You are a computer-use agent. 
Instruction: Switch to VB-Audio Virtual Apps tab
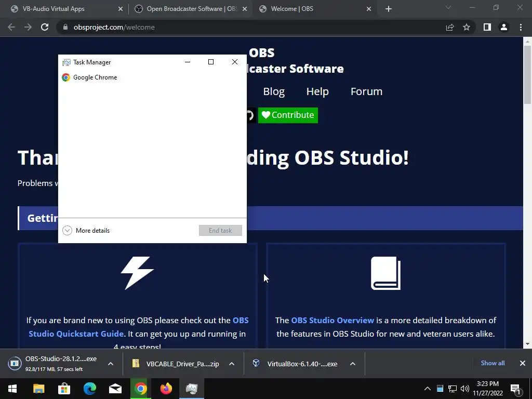[54, 9]
